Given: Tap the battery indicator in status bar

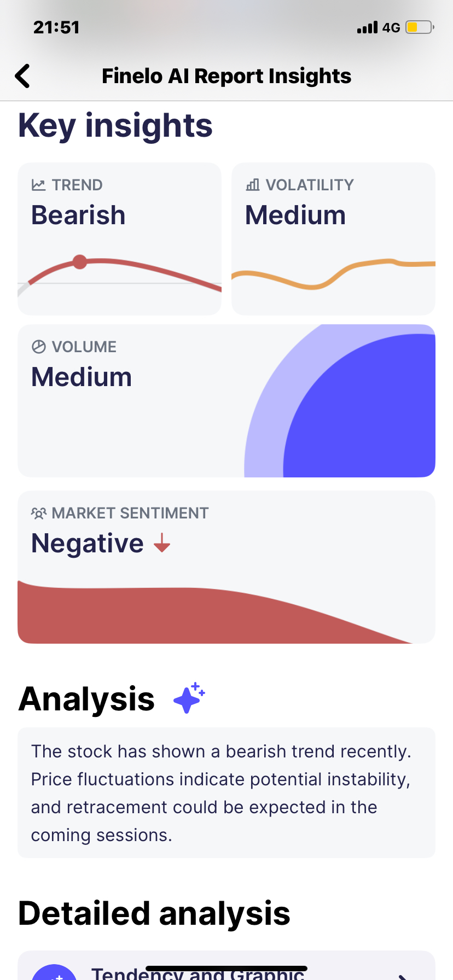Looking at the screenshot, I should (x=420, y=27).
